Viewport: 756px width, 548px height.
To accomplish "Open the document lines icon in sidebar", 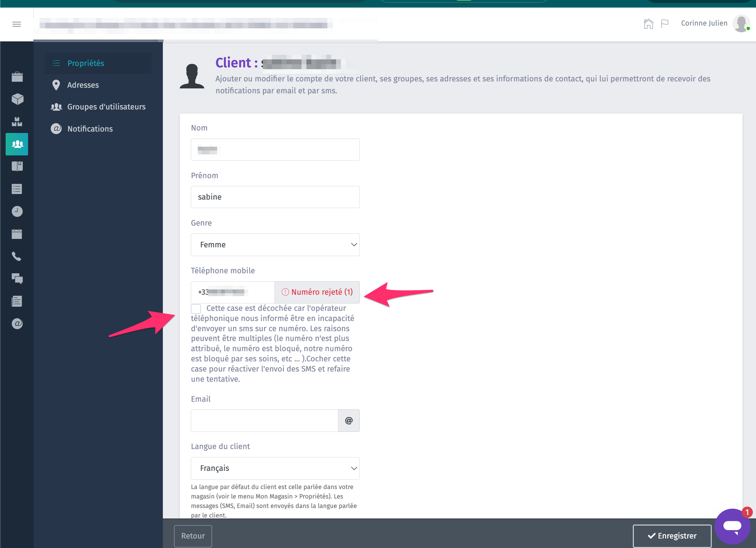I will 17,301.
